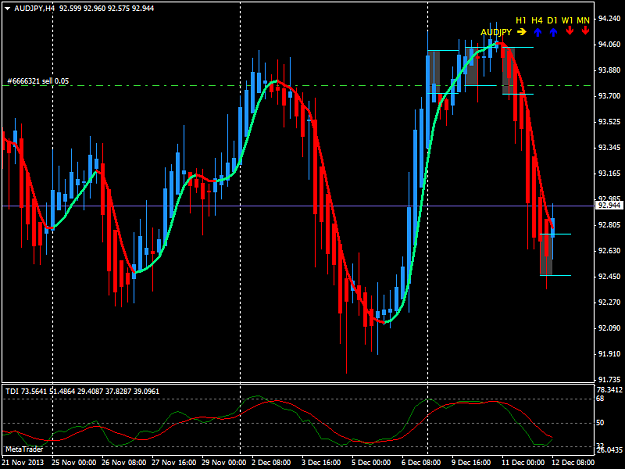Click the 12 Dec 08:00 time label
This screenshot has width=625, height=469.
tap(573, 462)
